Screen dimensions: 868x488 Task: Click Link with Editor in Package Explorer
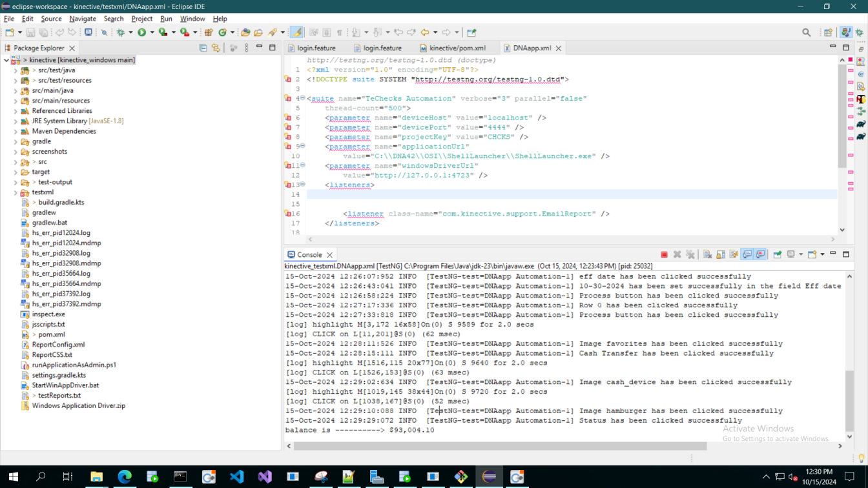[x=216, y=48]
